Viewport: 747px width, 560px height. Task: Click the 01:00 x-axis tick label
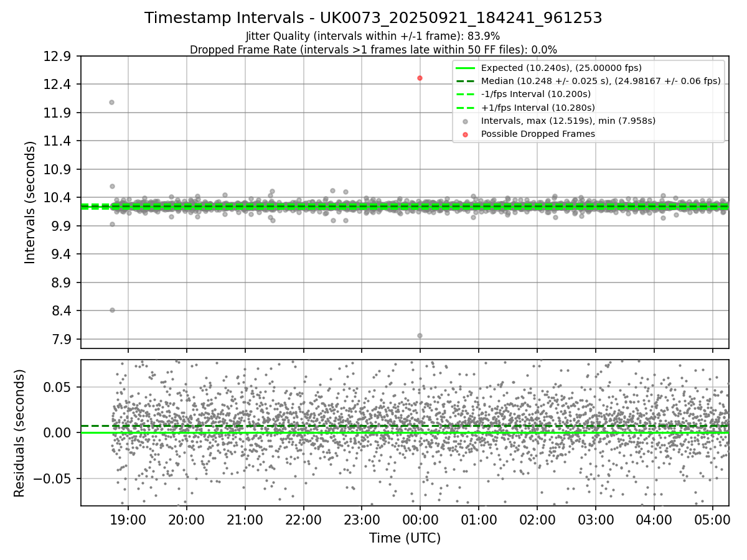479,520
